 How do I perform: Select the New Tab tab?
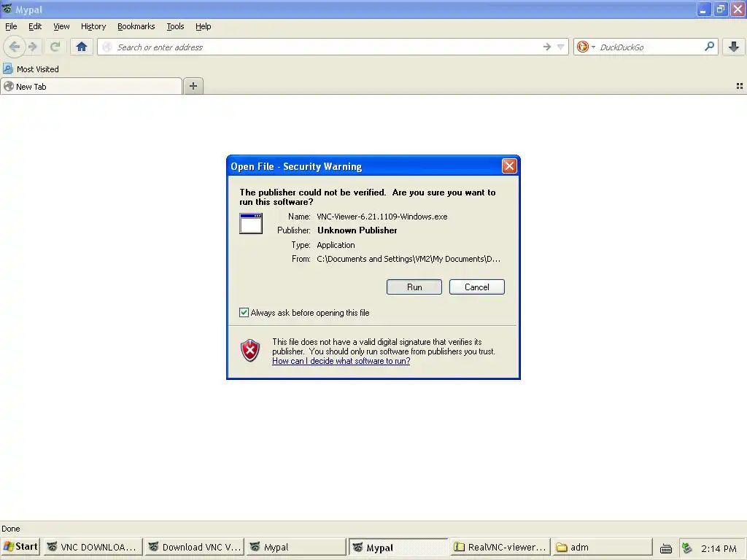coord(91,86)
